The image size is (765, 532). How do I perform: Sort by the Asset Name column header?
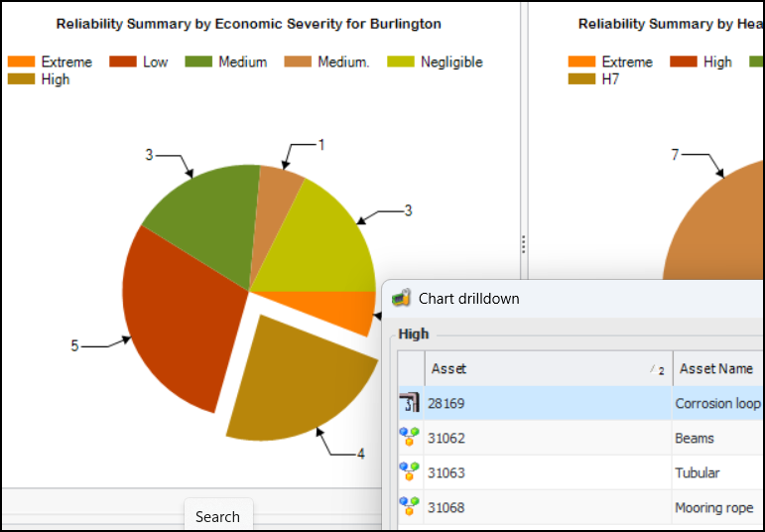tap(719, 368)
